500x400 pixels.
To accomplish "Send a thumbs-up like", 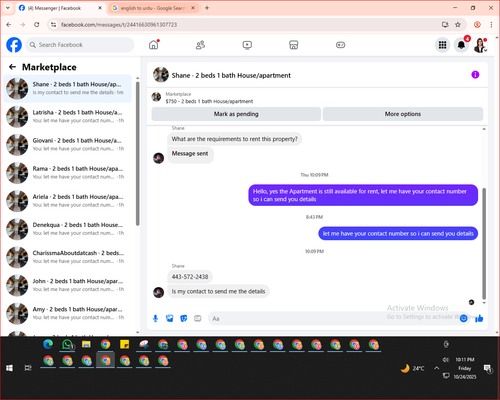I will pos(479,319).
